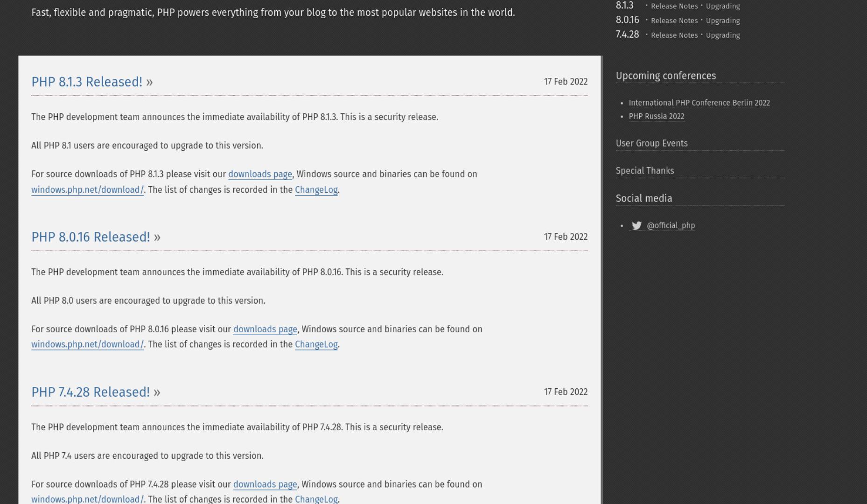
Task: Select version 8.1.3 in sidebar
Action: (624, 6)
